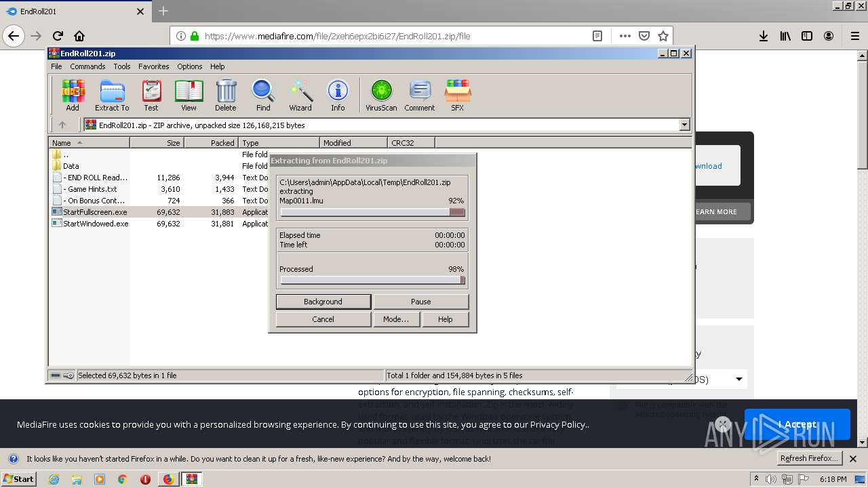
Task: Click the Background button in the extraction dialog
Action: click(x=323, y=302)
